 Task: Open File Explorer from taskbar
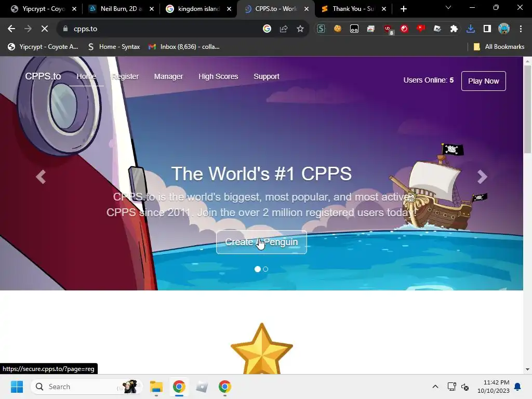pyautogui.click(x=156, y=387)
